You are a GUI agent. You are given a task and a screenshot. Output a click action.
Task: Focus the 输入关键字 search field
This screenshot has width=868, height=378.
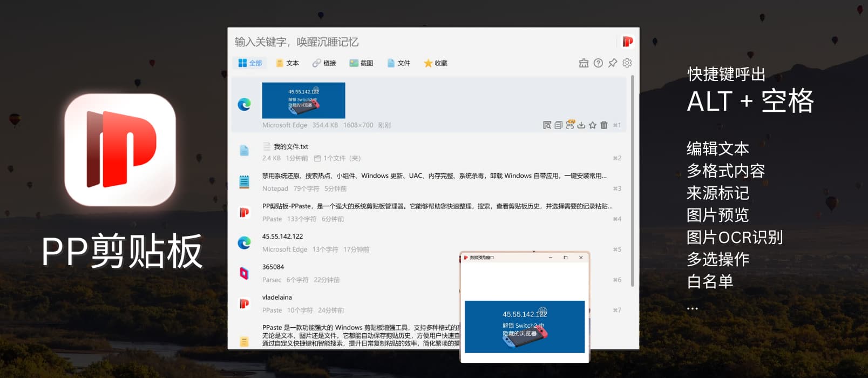424,42
